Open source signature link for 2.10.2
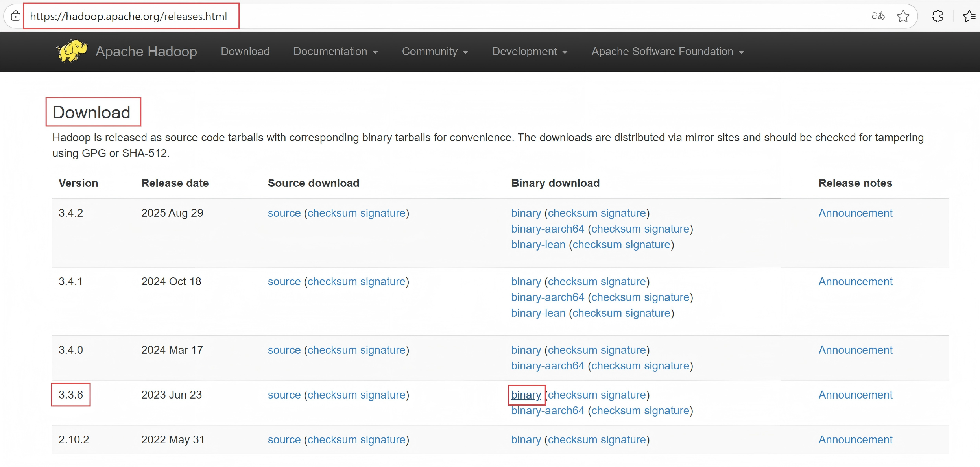This screenshot has width=980, height=467. (x=383, y=439)
